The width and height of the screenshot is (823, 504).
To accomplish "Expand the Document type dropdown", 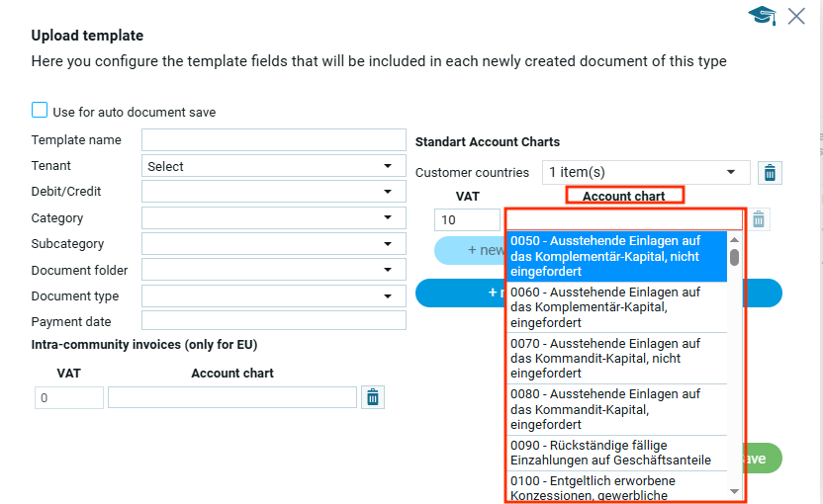I will point(273,295).
